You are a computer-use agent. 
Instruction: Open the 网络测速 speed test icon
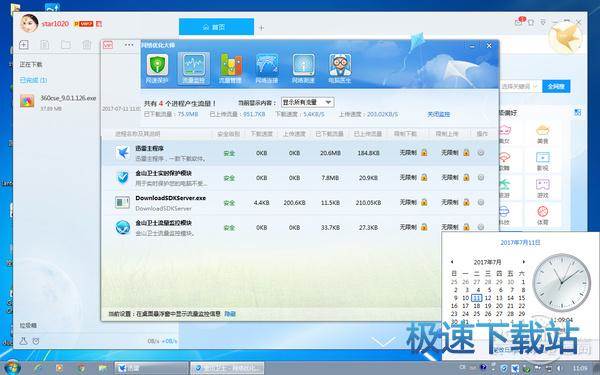click(x=303, y=68)
